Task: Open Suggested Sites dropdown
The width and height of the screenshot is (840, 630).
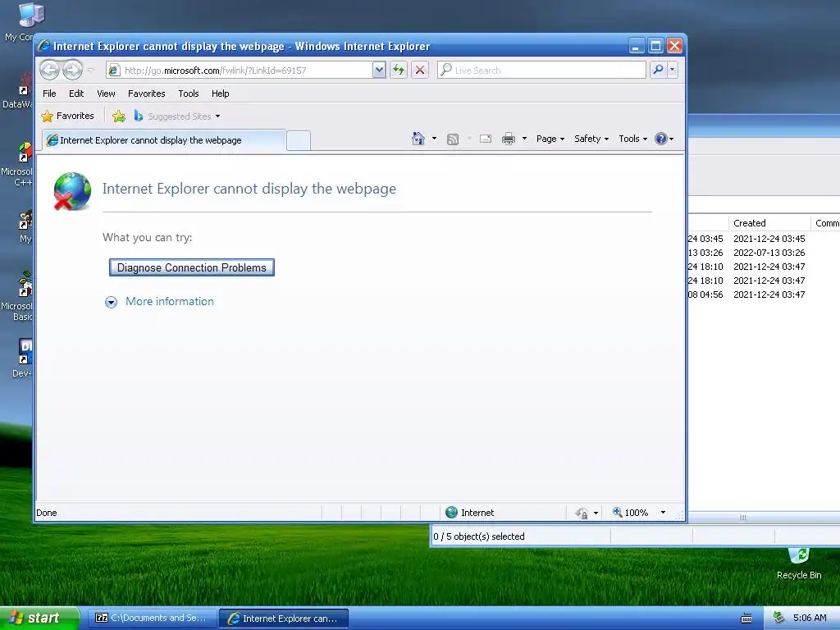Action: pos(177,116)
